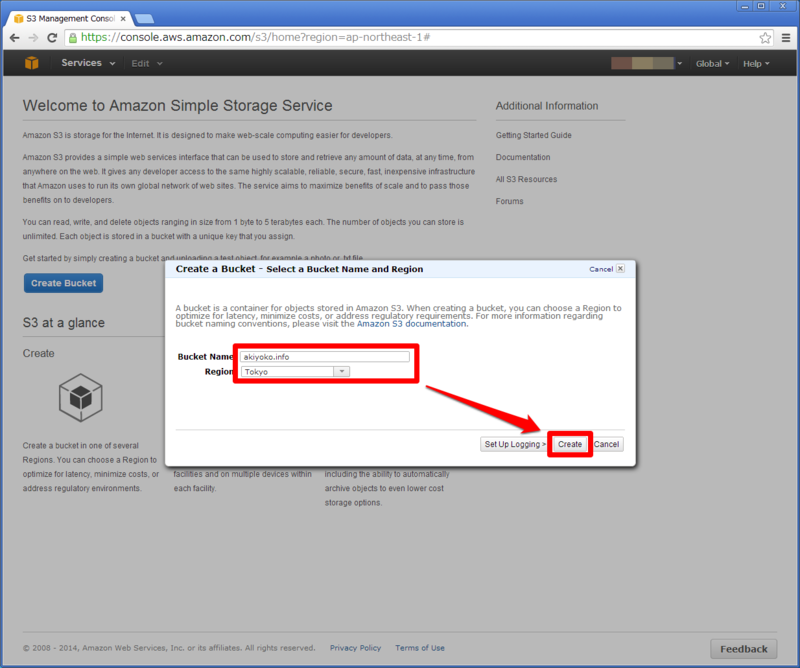
Task: Click the Bucket Name text field
Action: tap(325, 356)
